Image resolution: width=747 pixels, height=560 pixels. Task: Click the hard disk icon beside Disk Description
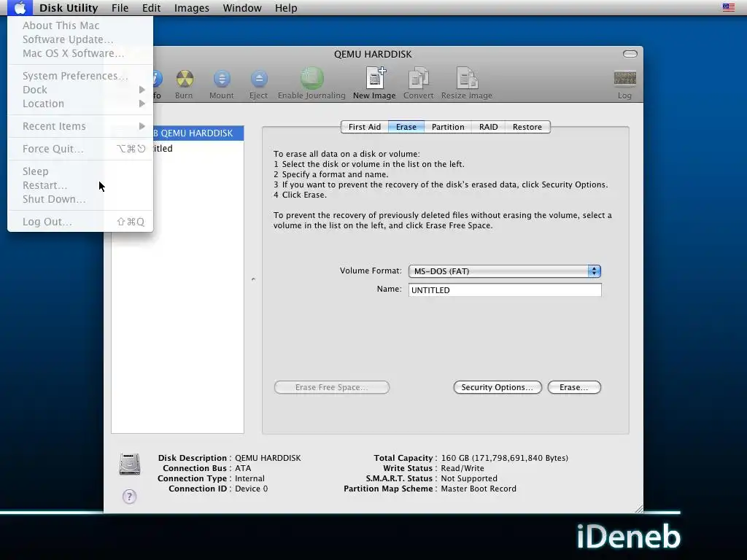[x=130, y=464]
